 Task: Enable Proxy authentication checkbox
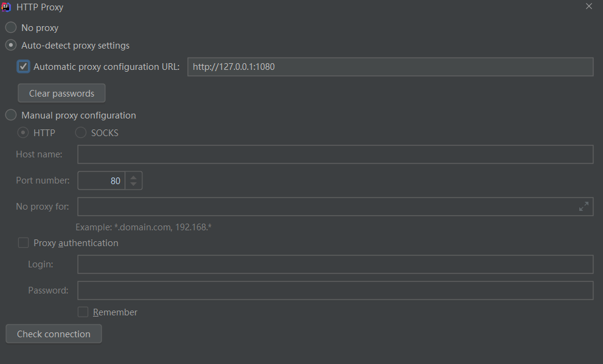point(24,242)
